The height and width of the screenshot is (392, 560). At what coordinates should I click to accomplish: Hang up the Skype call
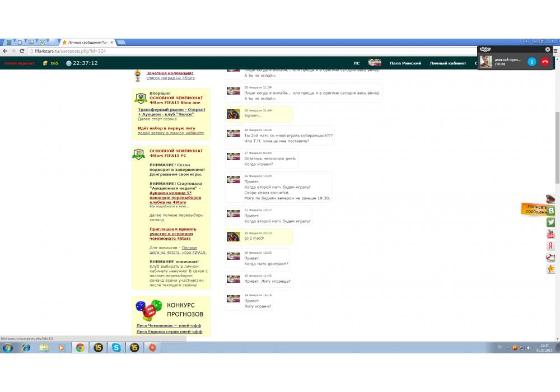545,62
